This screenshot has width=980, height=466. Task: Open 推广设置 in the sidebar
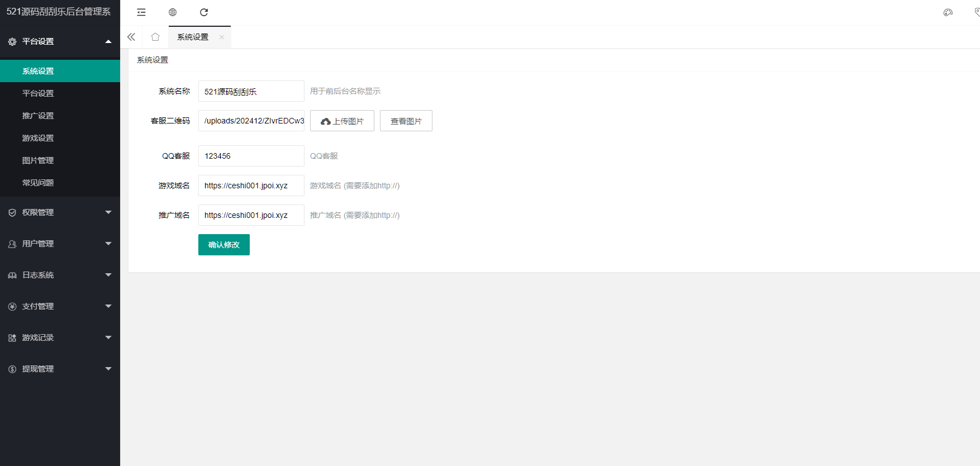[x=60, y=116]
